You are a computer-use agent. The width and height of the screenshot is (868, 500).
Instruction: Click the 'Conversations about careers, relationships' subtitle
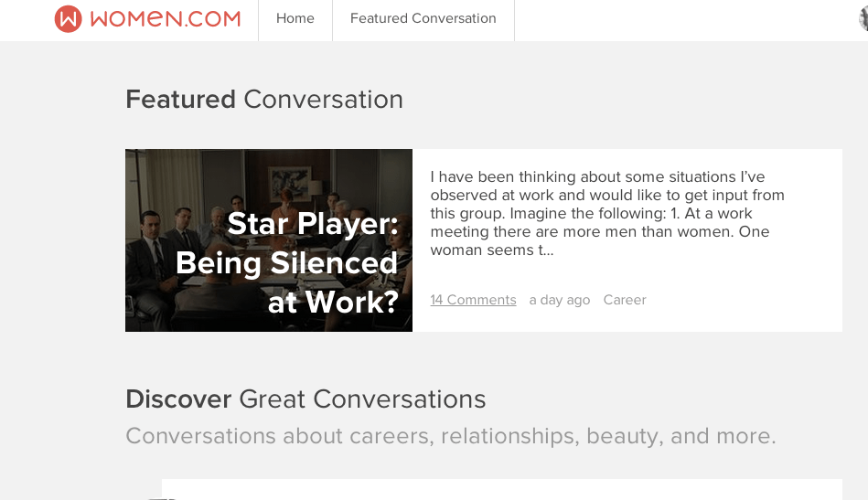[450, 436]
